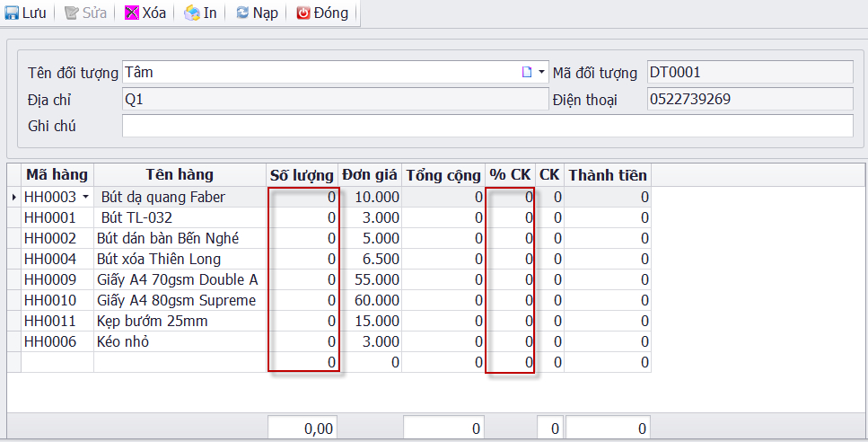Click the Kéo nhỏ cell
The width and height of the screenshot is (868, 442).
pos(180,341)
